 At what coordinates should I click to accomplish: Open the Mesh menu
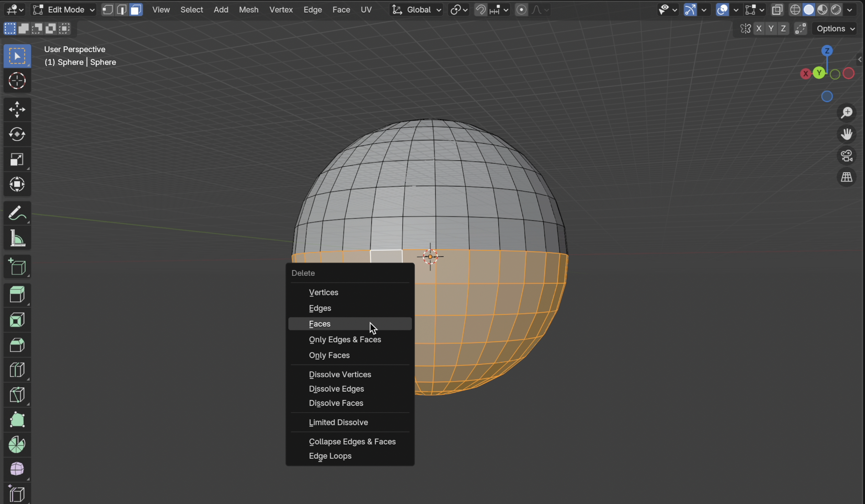click(248, 10)
